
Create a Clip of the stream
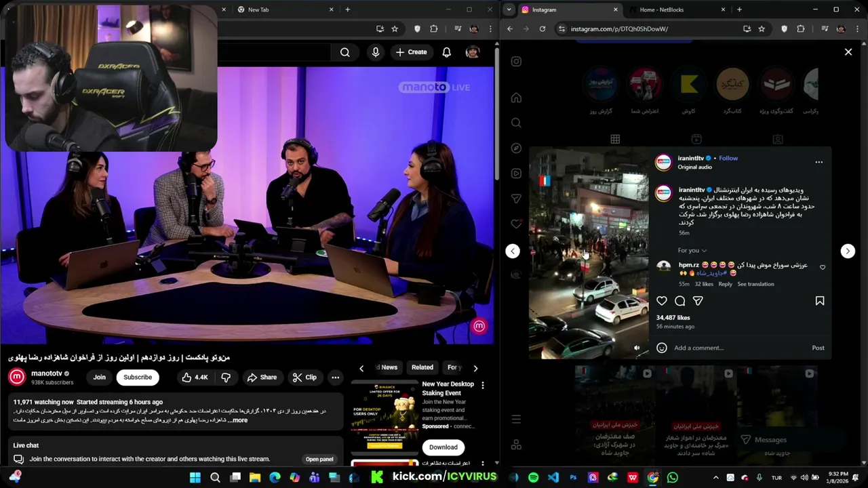(304, 377)
